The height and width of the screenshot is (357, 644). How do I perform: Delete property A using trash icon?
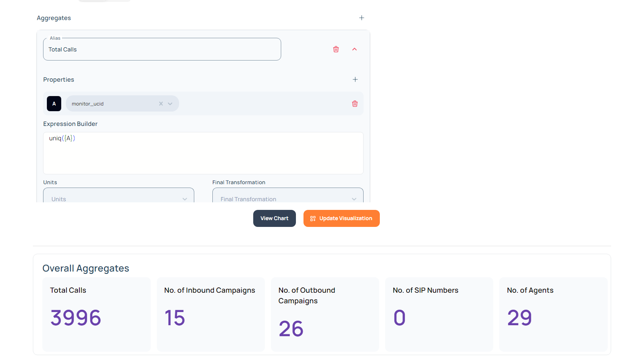click(x=355, y=104)
